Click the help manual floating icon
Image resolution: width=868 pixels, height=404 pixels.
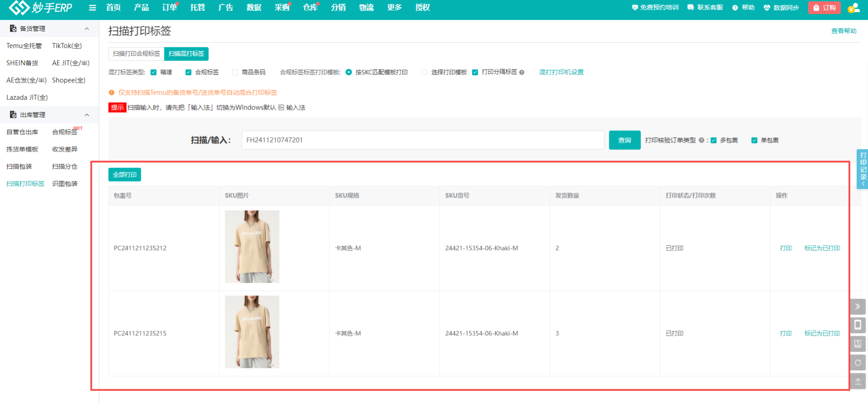tap(858, 344)
